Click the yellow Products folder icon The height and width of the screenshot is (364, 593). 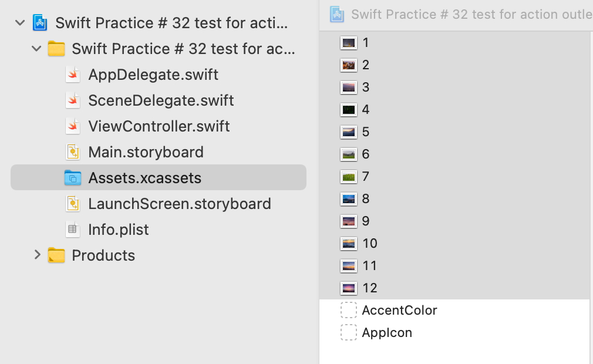56,255
